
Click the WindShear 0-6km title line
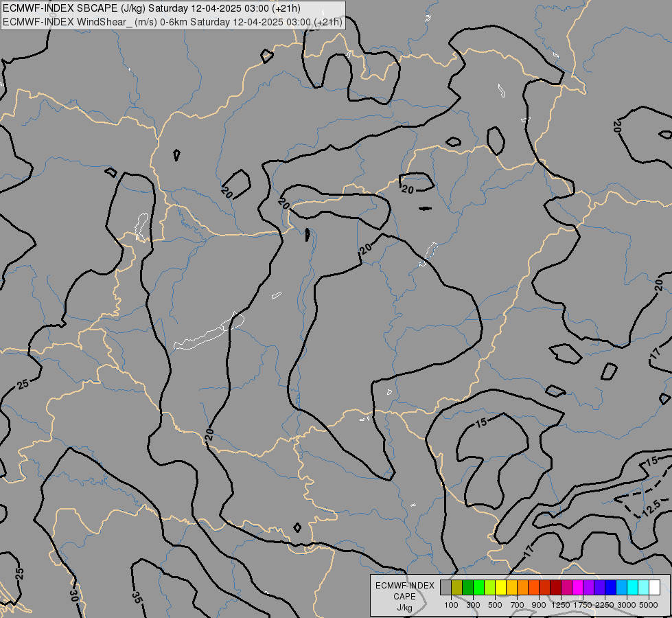pos(173,22)
